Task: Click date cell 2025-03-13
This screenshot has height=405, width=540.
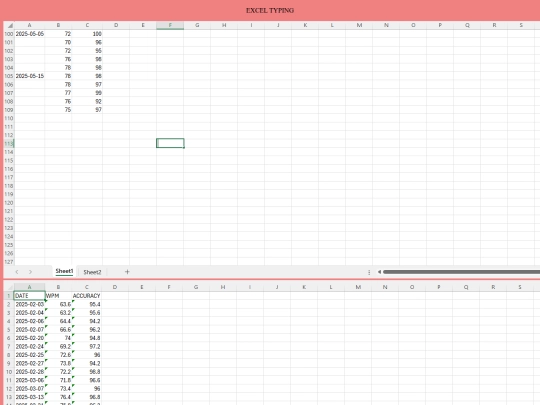Action: 30,397
